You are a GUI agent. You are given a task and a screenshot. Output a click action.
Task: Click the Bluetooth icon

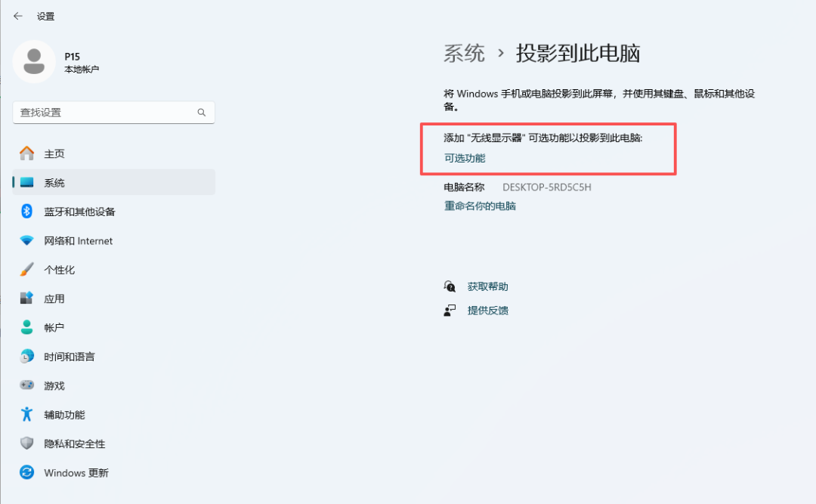tap(26, 211)
